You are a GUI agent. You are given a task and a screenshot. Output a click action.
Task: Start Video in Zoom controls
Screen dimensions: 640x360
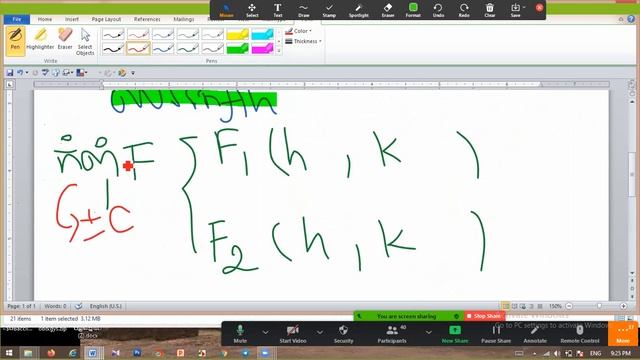coord(293,334)
